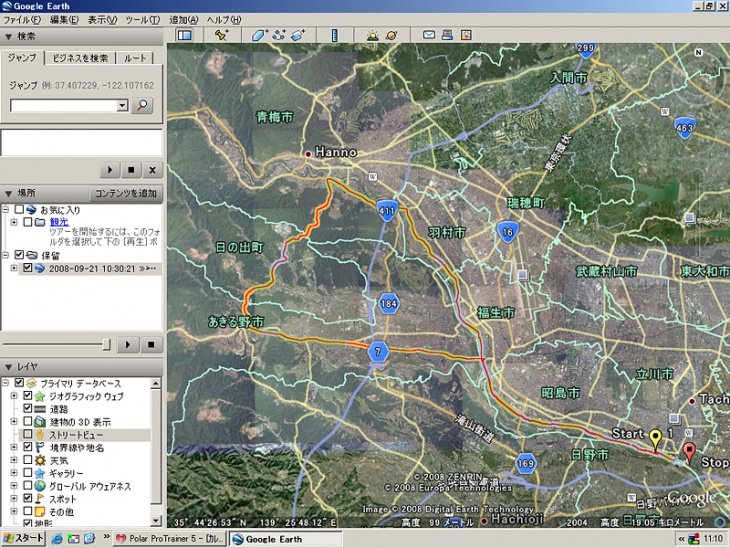Collapse the 検索 search panel triangle
Image resolution: width=730 pixels, height=548 pixels.
click(x=8, y=36)
